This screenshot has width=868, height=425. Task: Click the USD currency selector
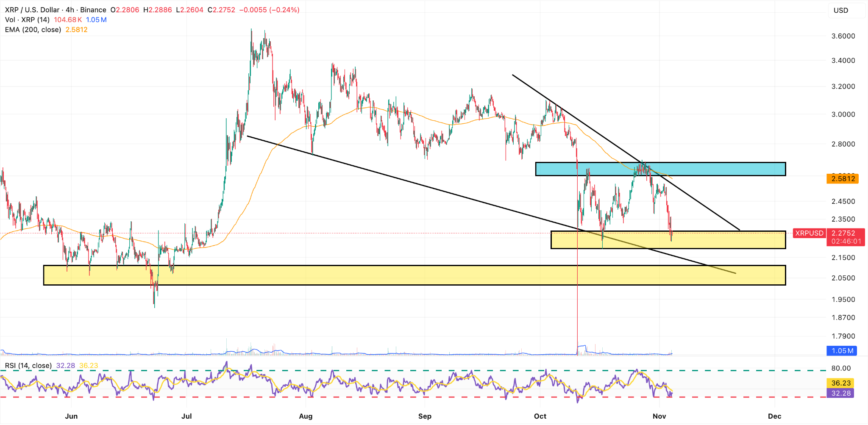(841, 10)
